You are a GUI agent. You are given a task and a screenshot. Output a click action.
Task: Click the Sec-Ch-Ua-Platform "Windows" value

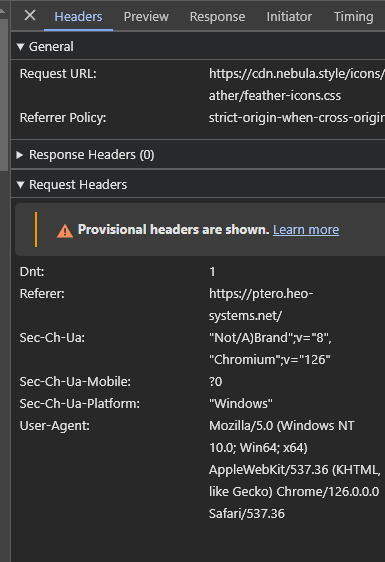(x=241, y=404)
